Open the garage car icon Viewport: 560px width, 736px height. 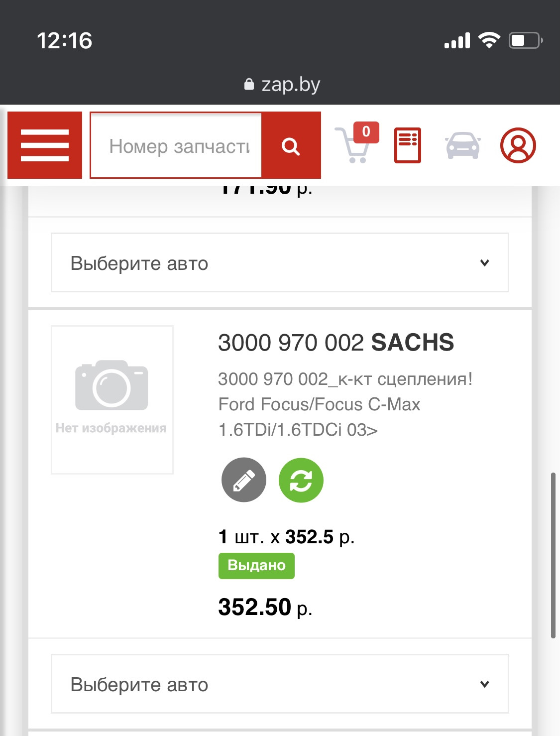[462, 145]
